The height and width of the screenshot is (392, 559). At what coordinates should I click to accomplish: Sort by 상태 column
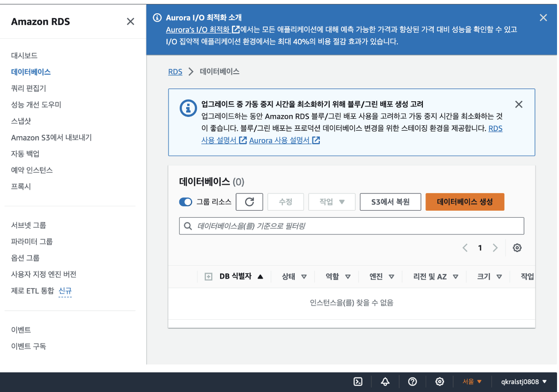294,277
